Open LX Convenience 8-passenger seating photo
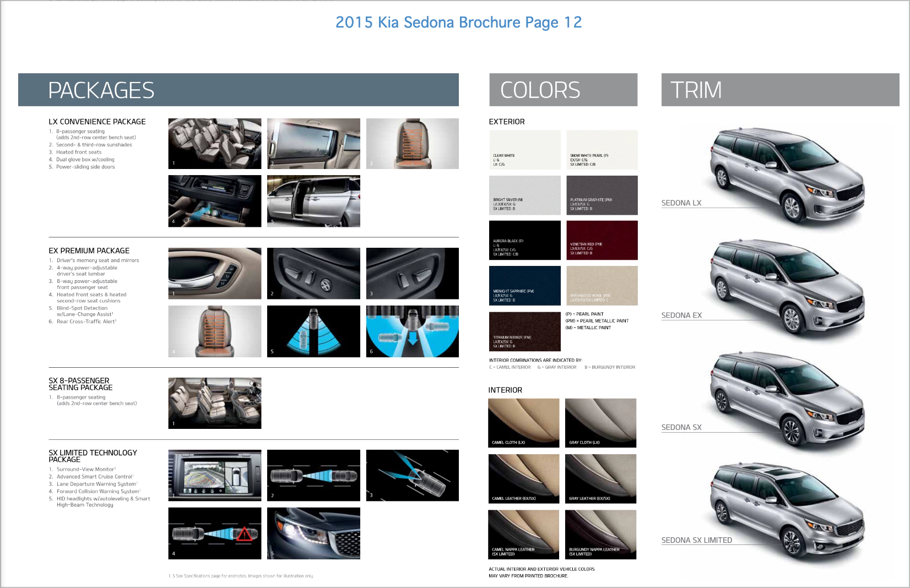 [x=215, y=144]
